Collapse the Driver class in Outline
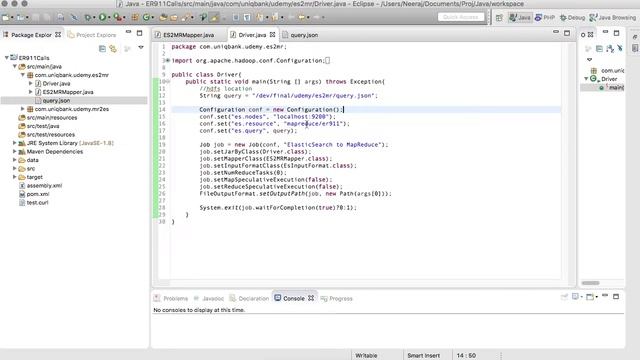 (586, 79)
